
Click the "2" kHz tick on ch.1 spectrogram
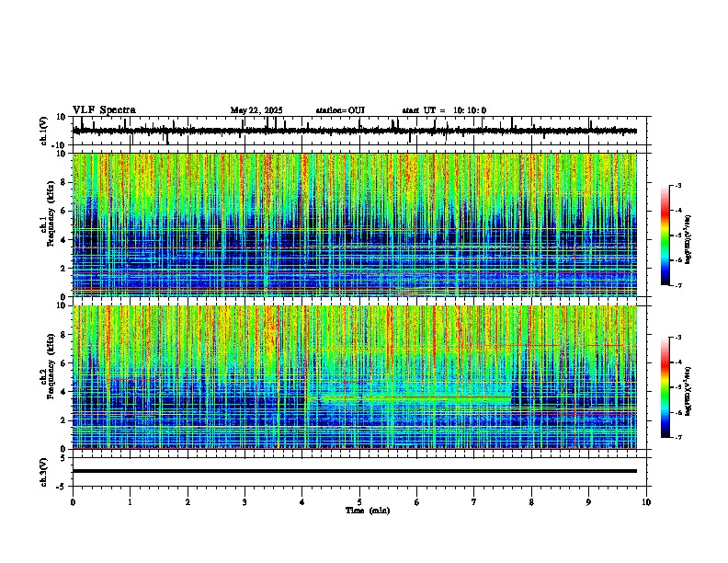tap(63, 269)
